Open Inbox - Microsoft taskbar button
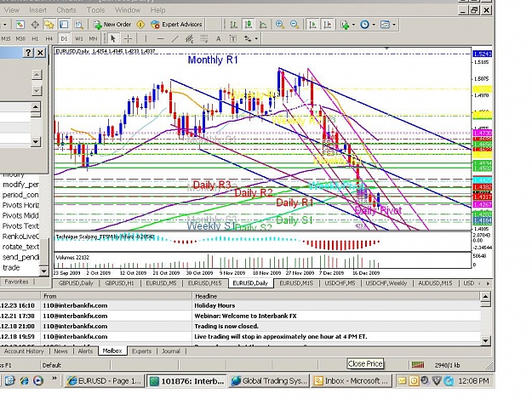This screenshot has height=399, width=532. (352, 380)
